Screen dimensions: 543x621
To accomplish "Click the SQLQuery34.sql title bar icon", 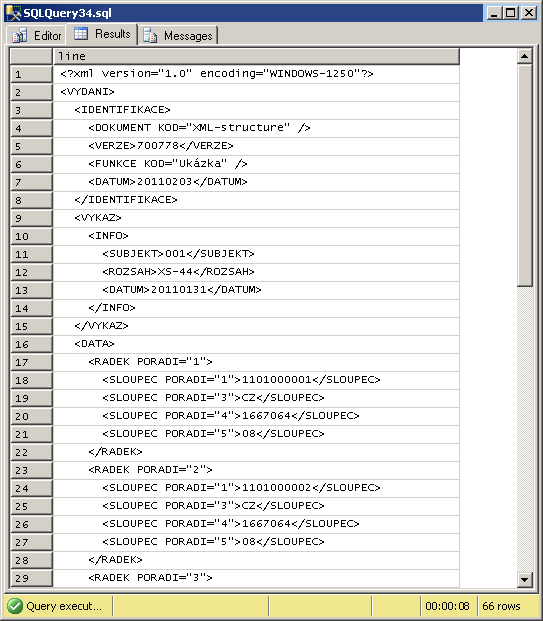I will click(13, 13).
